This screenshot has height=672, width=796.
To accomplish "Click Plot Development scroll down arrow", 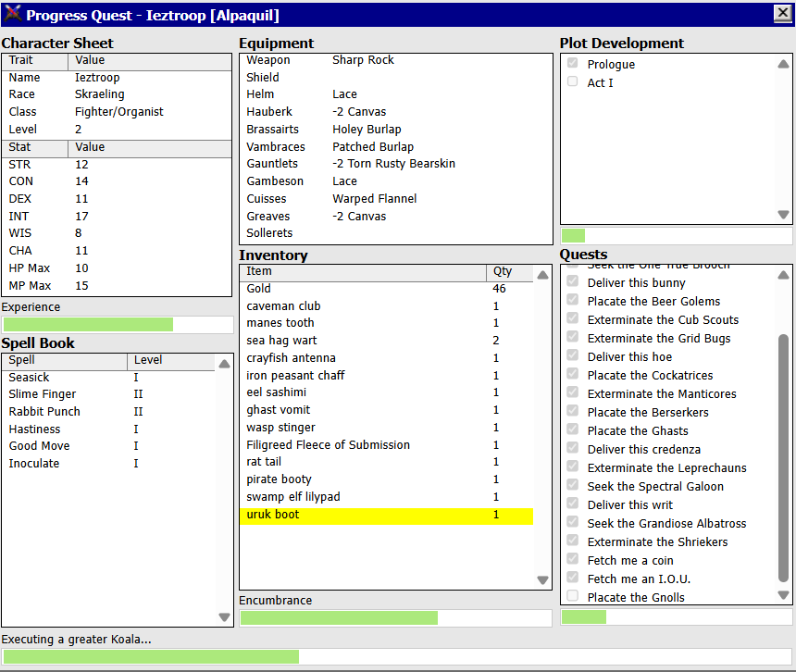I will 783,215.
